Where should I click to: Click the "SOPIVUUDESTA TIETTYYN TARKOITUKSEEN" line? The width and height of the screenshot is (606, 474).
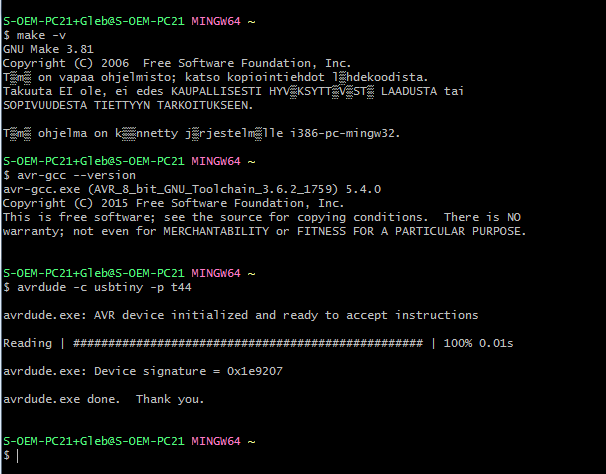[128, 104]
